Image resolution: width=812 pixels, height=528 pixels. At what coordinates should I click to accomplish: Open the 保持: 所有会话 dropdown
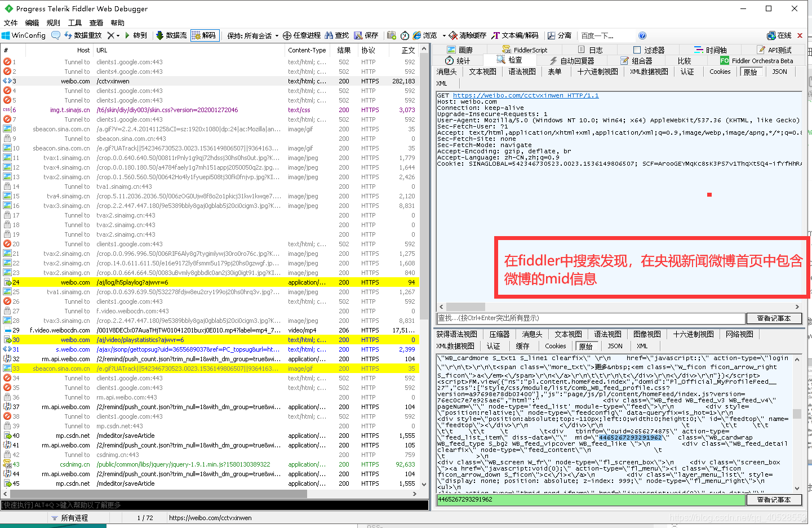253,35
